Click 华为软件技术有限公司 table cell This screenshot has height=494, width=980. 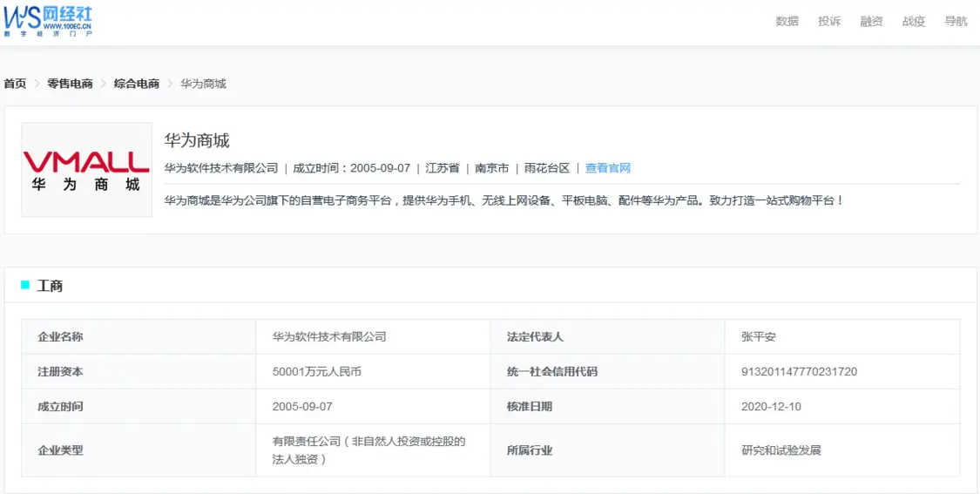[373, 337]
